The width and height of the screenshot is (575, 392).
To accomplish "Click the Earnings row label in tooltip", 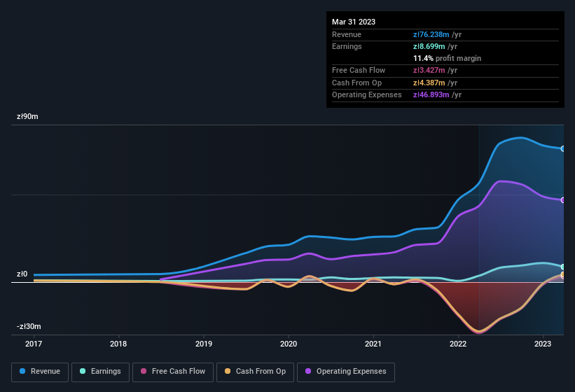I will click(347, 46).
